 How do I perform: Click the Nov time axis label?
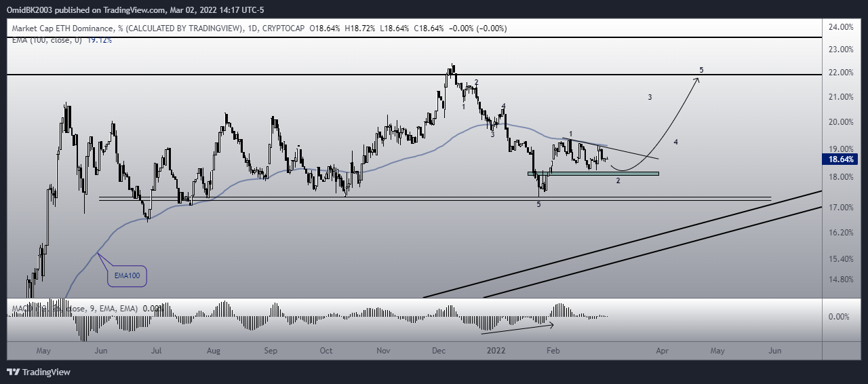[x=383, y=351]
